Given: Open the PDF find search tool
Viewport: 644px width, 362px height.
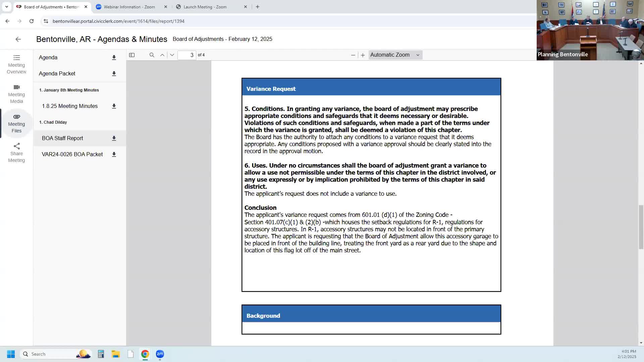Looking at the screenshot, I should point(152,55).
